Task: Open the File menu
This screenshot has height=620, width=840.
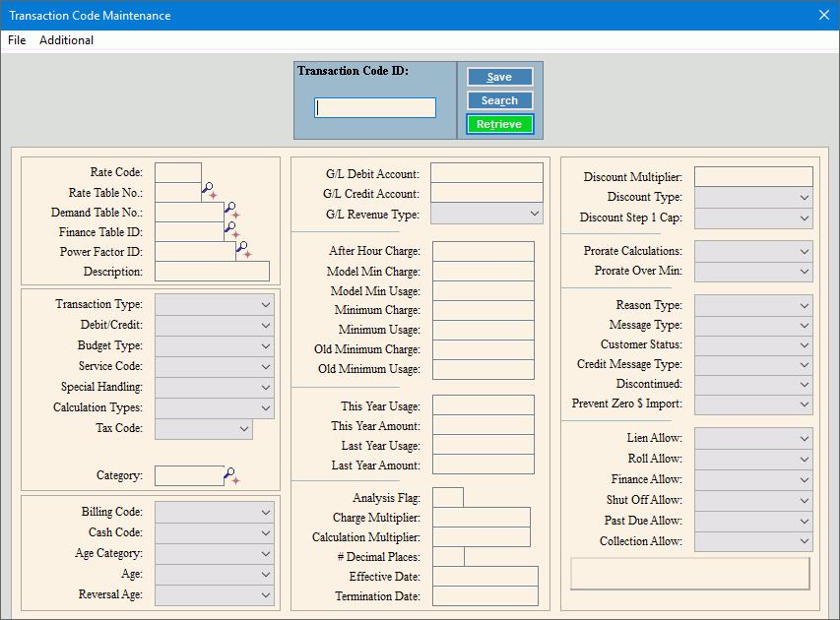Action: click(17, 40)
